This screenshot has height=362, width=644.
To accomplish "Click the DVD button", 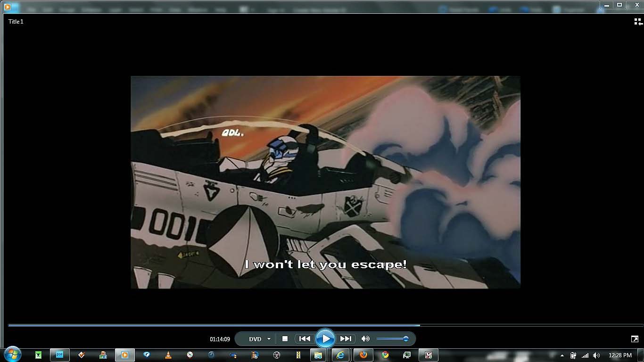I will tap(255, 339).
